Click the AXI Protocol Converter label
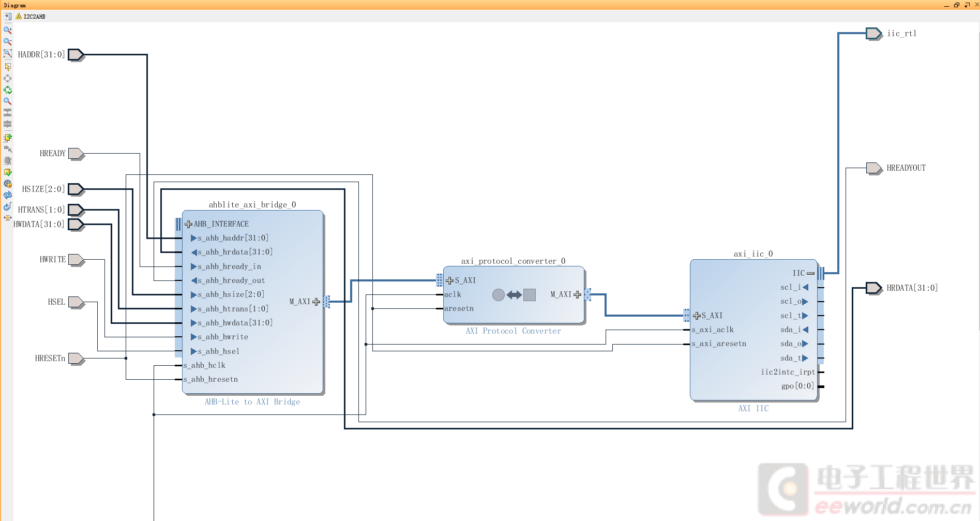 (x=514, y=331)
